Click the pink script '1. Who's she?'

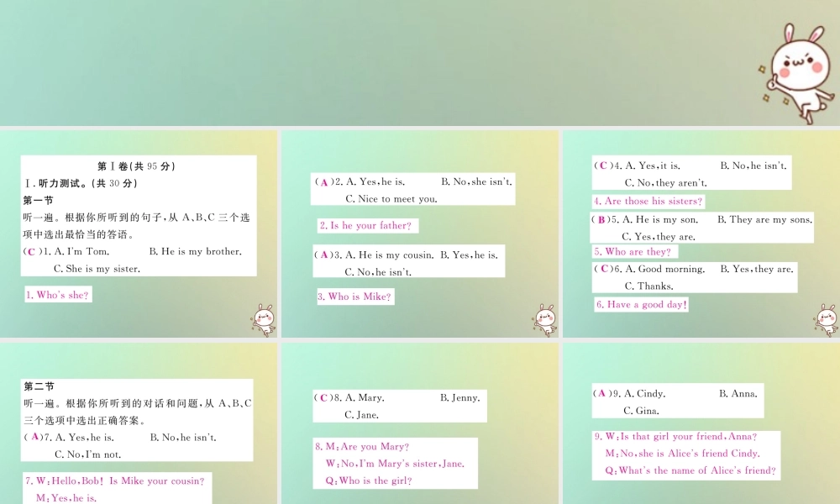click(x=58, y=295)
